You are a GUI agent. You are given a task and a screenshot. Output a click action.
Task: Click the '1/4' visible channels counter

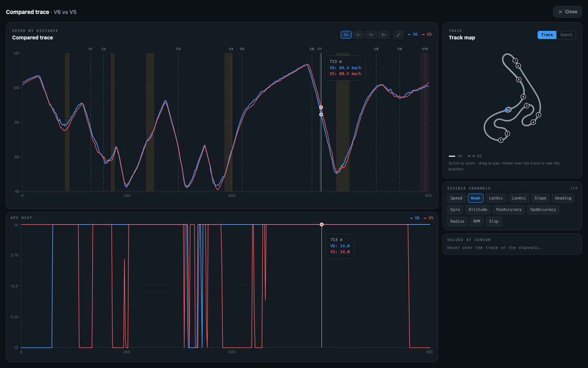574,188
